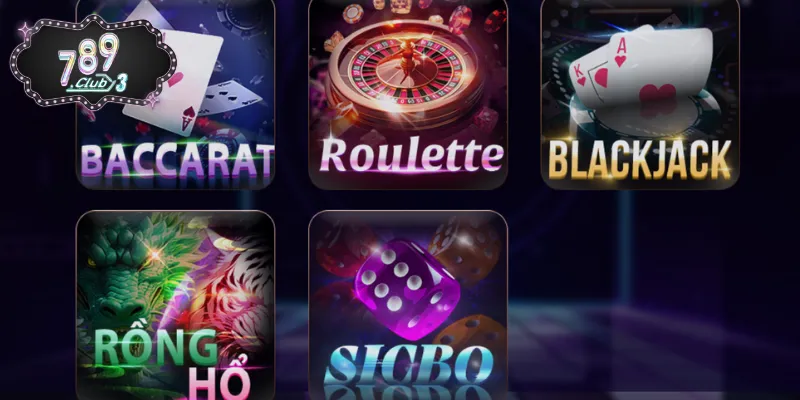Click the golden BLACKJACK title text
800x400 pixels.
pos(639,160)
